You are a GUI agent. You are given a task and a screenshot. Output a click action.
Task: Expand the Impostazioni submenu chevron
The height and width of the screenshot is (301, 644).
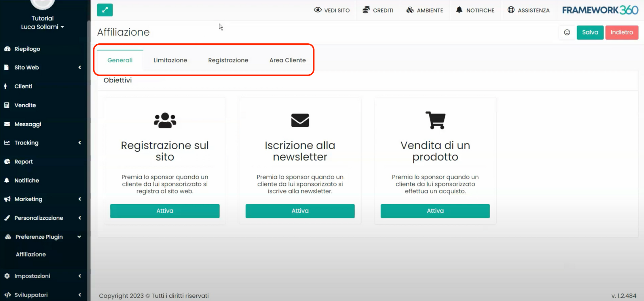(80, 276)
